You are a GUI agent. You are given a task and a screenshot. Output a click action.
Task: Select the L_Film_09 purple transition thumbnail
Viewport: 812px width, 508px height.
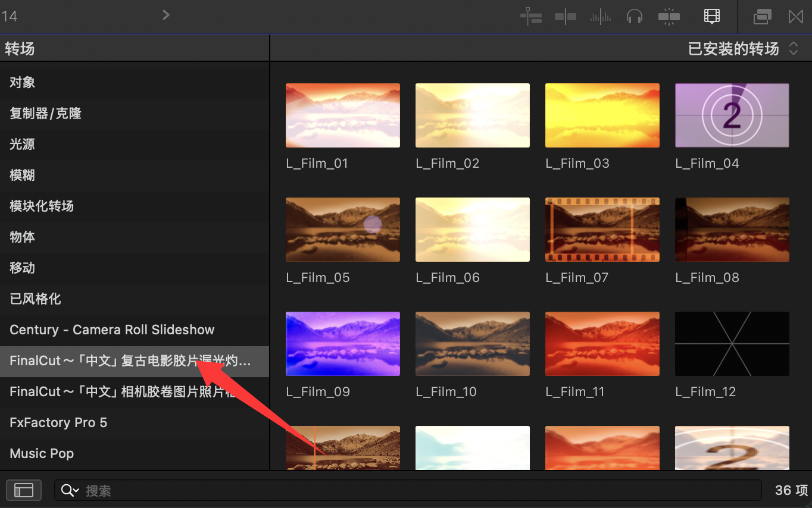(342, 344)
